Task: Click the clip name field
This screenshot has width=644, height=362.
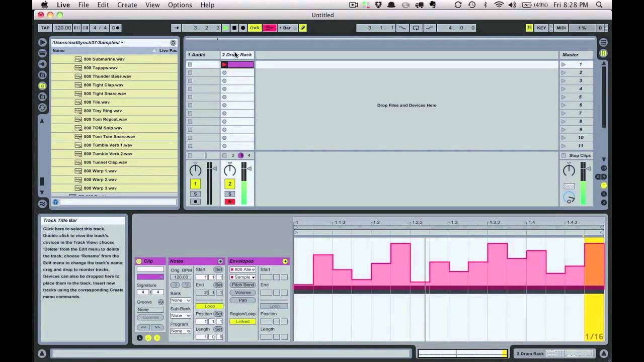Action: pyautogui.click(x=150, y=269)
